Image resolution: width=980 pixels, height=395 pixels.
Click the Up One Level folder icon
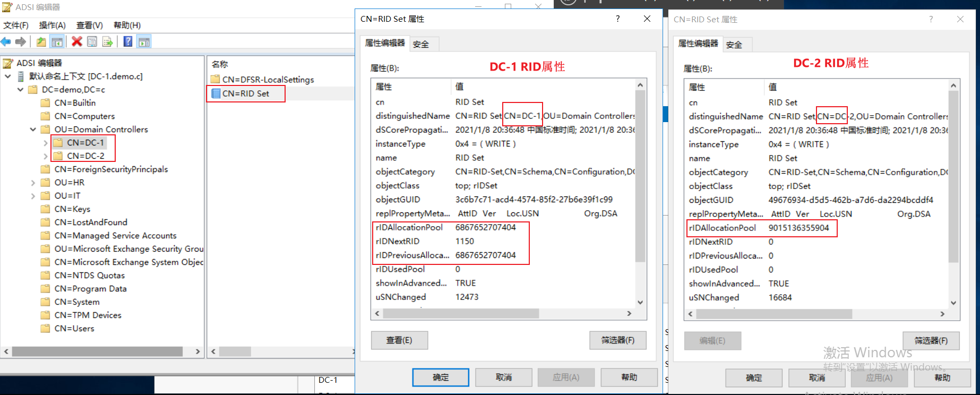(x=41, y=41)
